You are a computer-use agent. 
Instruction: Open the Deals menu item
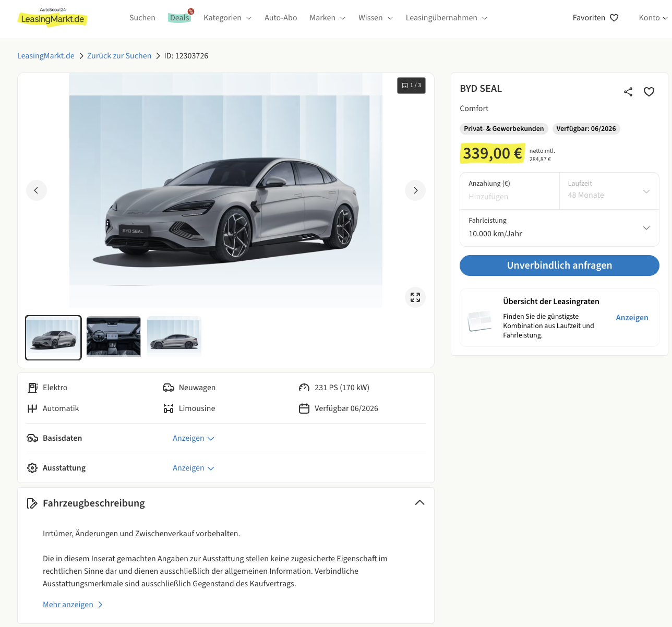pyautogui.click(x=179, y=18)
